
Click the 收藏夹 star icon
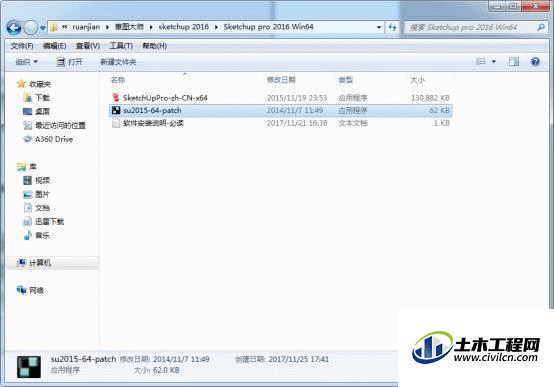point(22,84)
